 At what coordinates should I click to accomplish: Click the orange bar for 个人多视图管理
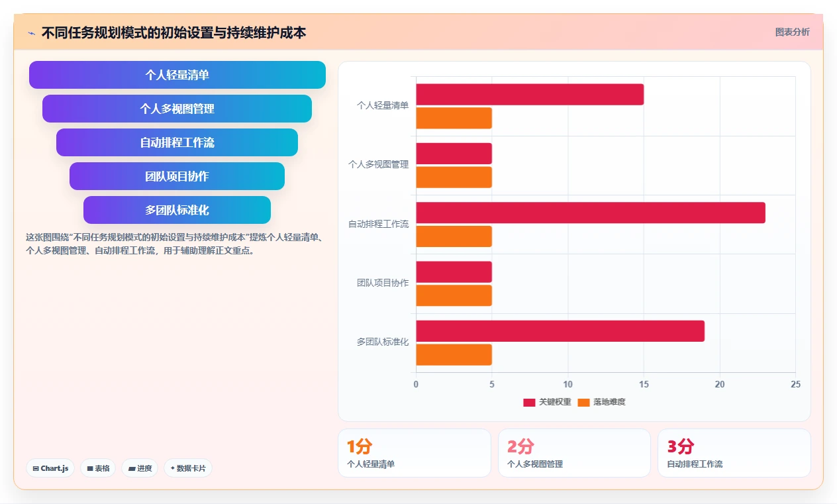[454, 177]
